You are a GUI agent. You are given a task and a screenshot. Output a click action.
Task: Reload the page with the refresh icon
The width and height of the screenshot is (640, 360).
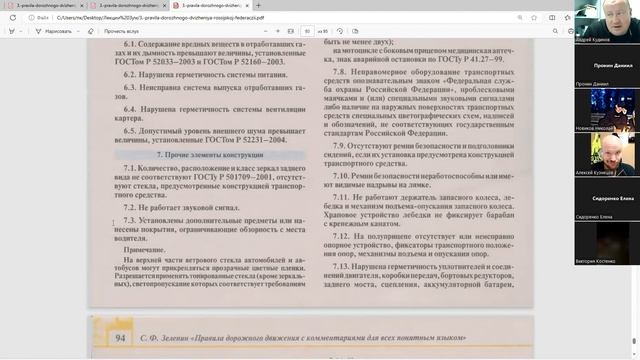[x=13, y=18]
